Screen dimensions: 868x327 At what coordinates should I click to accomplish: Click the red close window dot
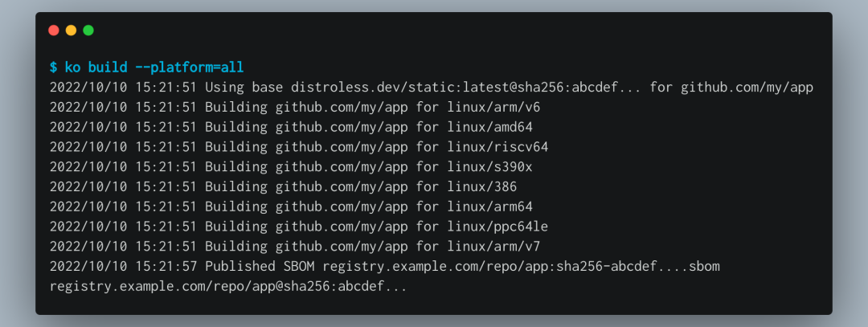pos(54,31)
